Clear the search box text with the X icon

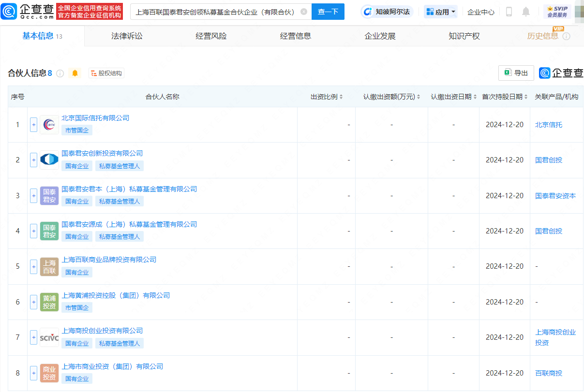point(303,12)
